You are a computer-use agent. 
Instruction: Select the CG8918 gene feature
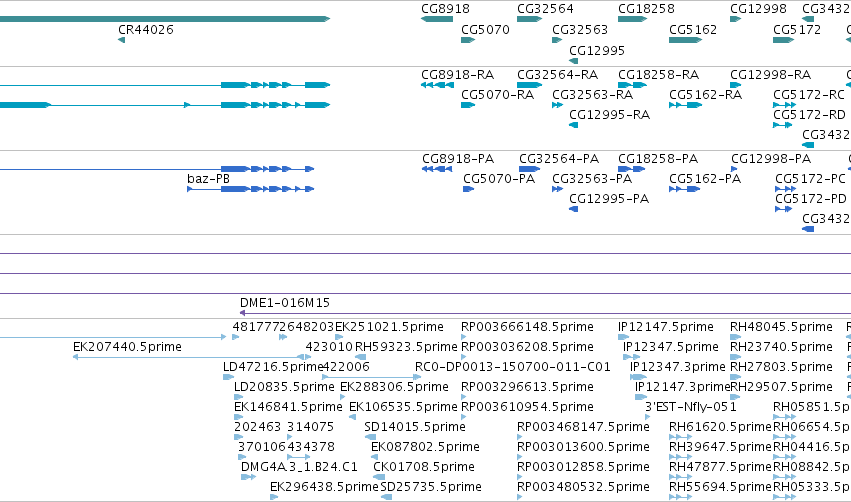click(x=437, y=19)
